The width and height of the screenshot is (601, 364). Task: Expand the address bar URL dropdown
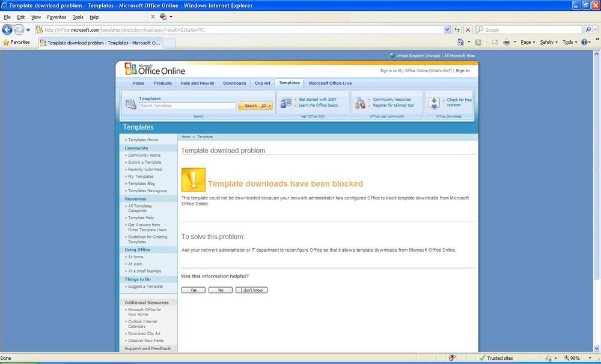(x=447, y=29)
